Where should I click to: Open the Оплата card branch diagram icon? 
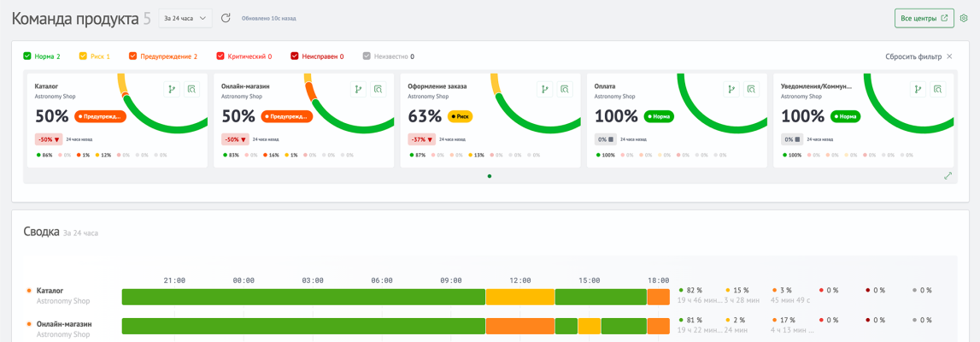click(731, 90)
